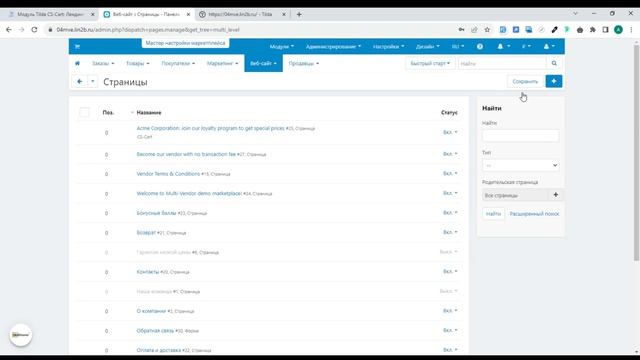Change status of Бонусные баллы page
This screenshot has width=640, height=360.
[x=450, y=213]
